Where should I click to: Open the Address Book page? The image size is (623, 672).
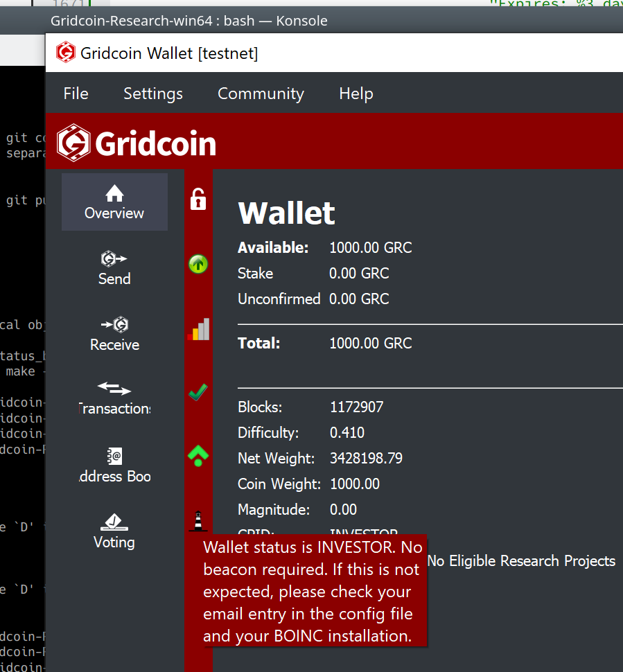114,466
